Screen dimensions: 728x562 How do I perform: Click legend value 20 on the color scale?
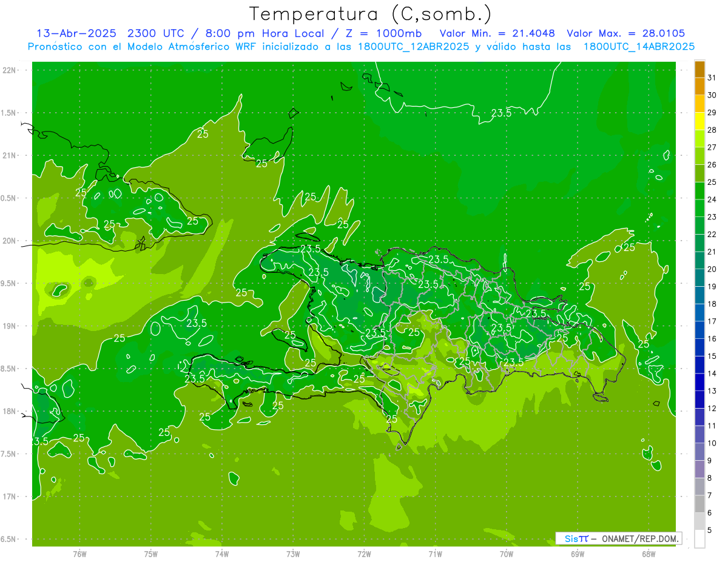[712, 269]
